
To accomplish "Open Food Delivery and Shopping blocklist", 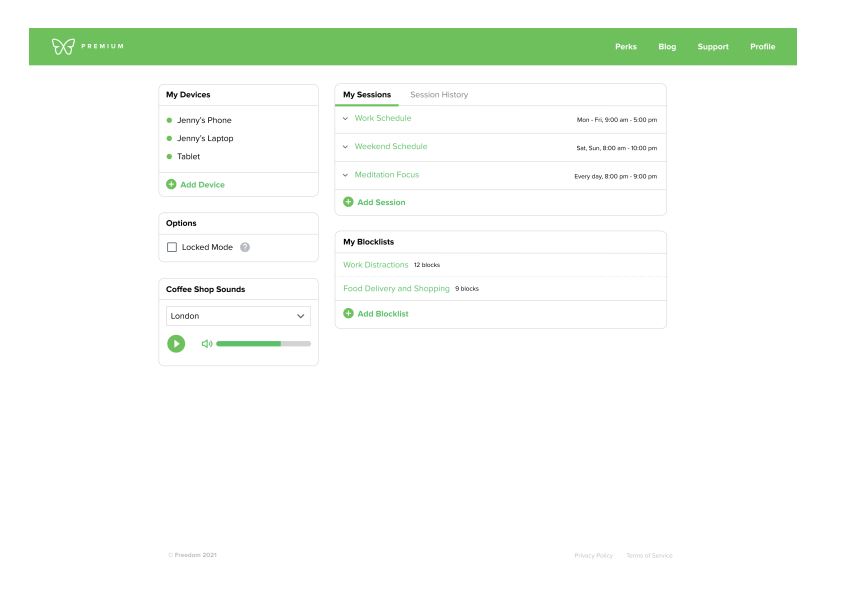I will point(396,289).
